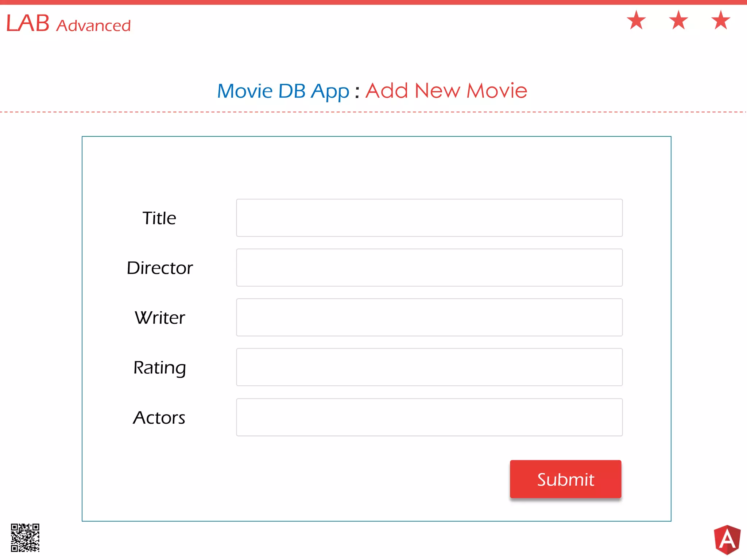Activate the Actors text field
The width and height of the screenshot is (747, 560).
429,417
